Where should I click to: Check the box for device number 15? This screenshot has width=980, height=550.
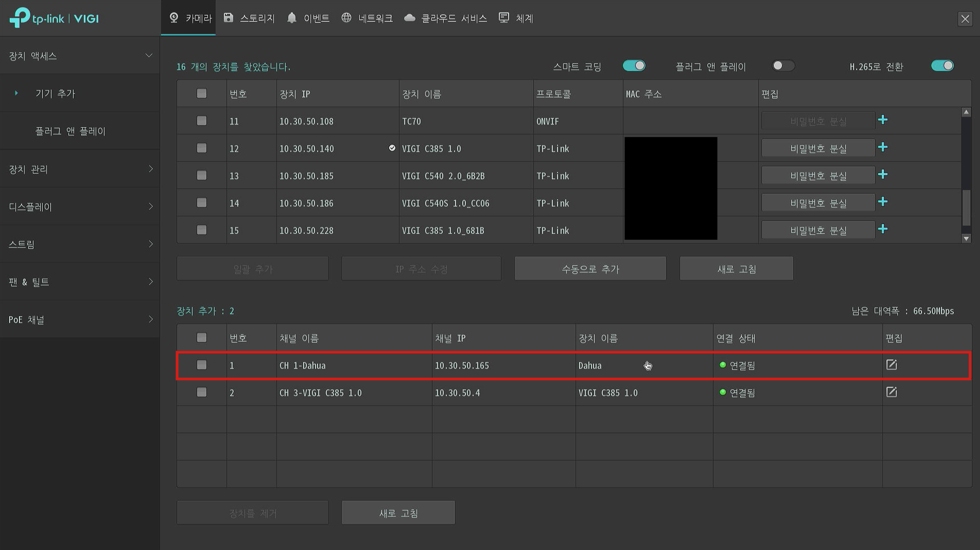(x=201, y=230)
